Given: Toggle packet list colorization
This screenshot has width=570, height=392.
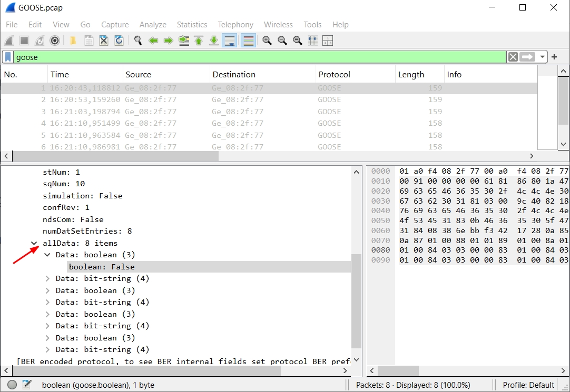Looking at the screenshot, I should coord(248,41).
